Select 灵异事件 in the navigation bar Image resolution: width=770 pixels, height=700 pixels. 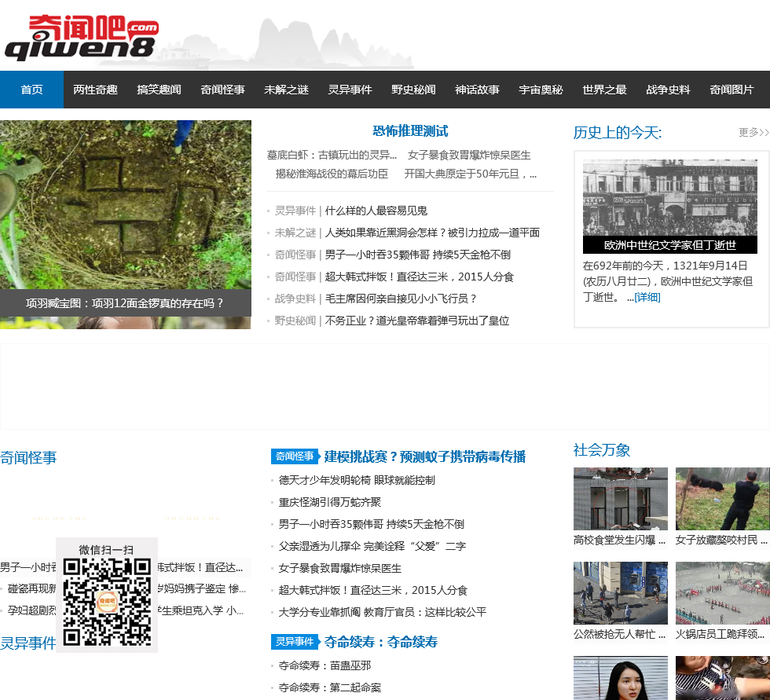pos(350,90)
